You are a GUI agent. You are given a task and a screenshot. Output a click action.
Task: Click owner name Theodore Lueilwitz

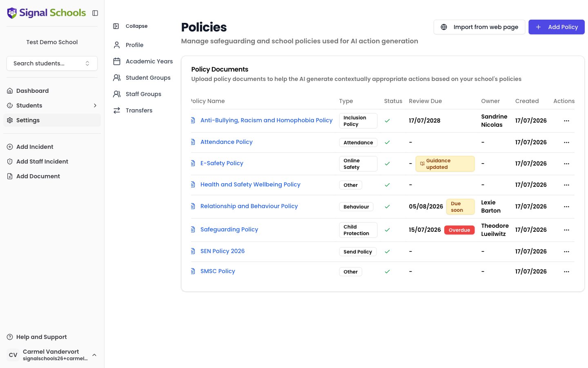pyautogui.click(x=495, y=230)
